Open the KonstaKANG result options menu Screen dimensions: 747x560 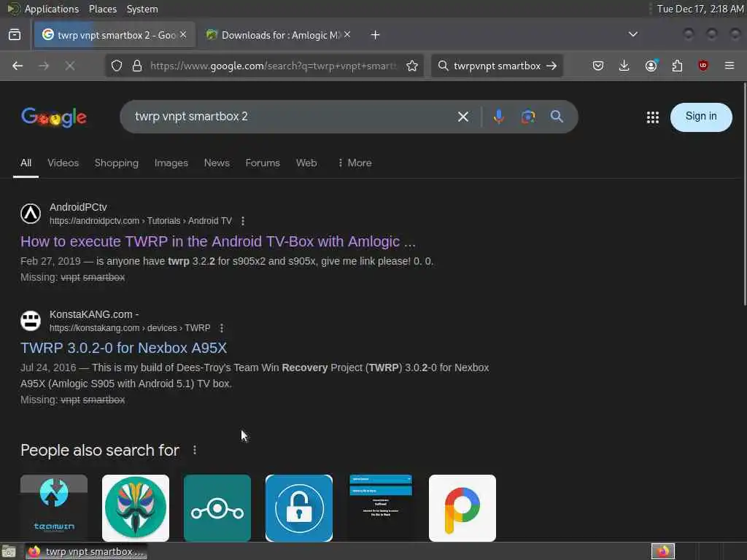(222, 328)
